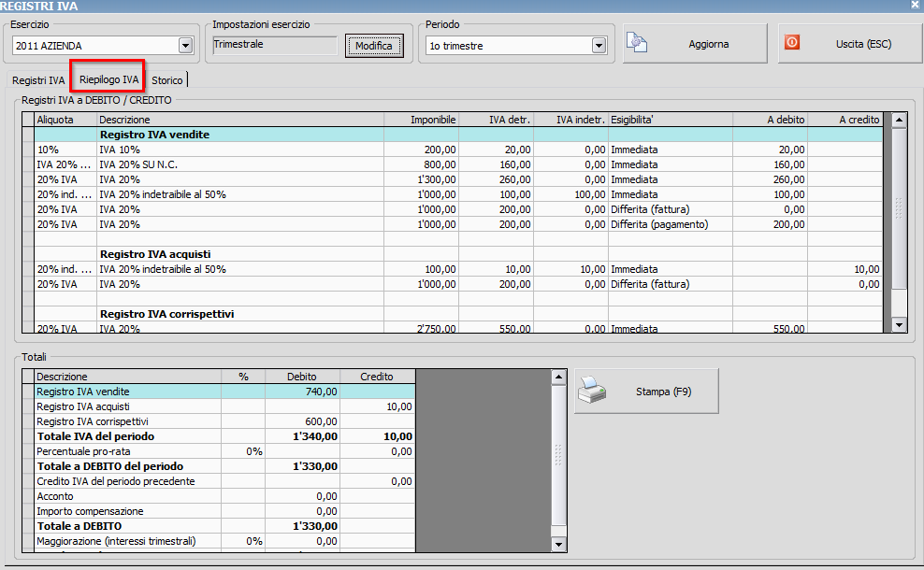Click the Descrizione header in the registri table
Viewport: 924px width, 570px height.
pos(240,120)
